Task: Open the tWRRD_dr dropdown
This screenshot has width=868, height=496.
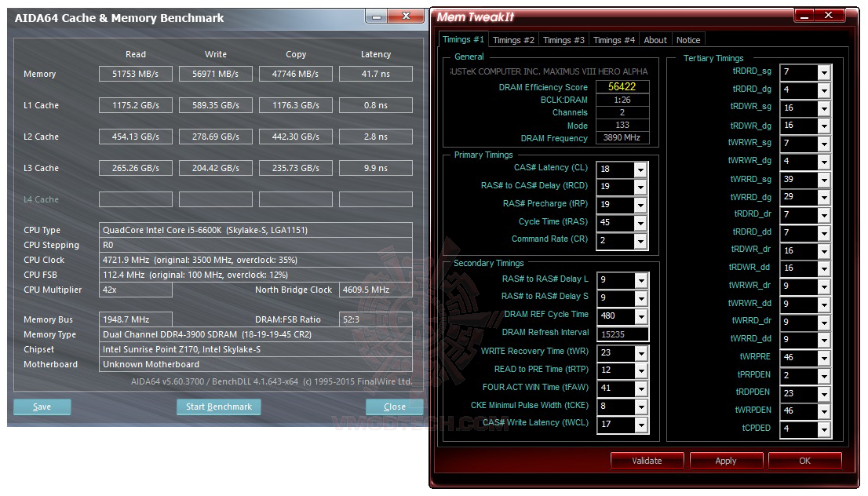Action: coord(824,323)
